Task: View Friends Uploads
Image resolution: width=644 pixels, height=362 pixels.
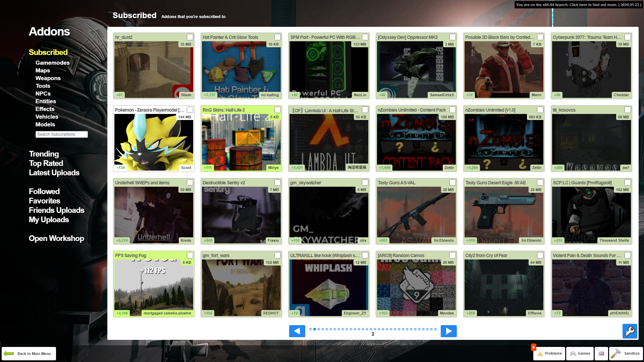Action: tap(57, 210)
